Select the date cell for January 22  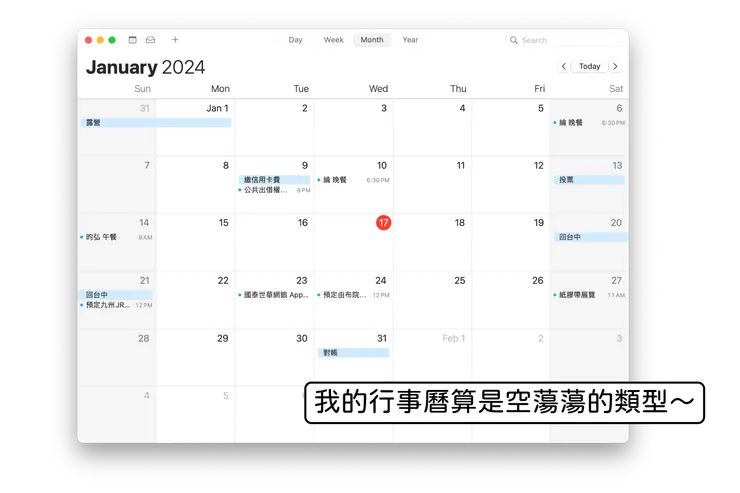click(x=195, y=300)
